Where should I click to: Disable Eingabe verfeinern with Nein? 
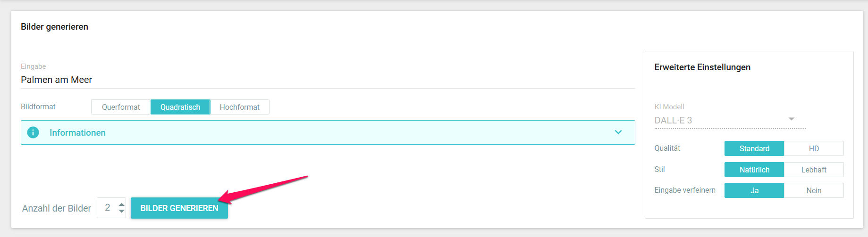(814, 190)
